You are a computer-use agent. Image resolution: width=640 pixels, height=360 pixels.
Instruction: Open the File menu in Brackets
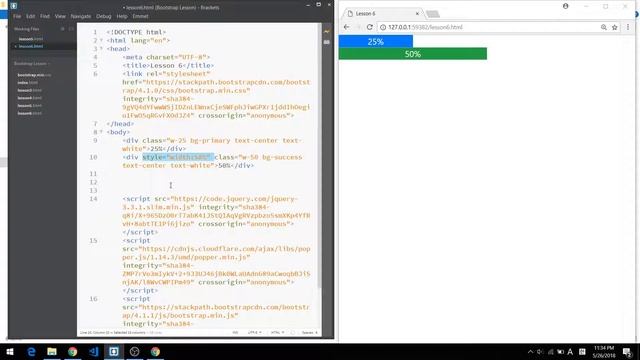click(17, 16)
